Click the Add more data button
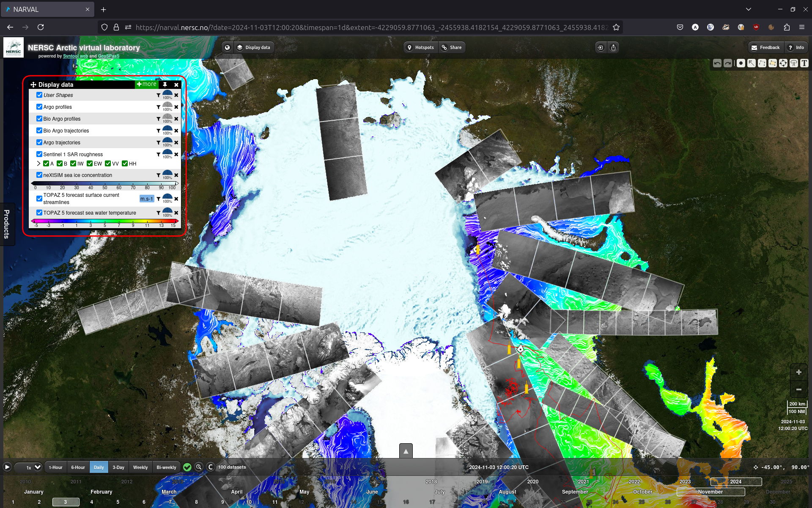 point(145,85)
